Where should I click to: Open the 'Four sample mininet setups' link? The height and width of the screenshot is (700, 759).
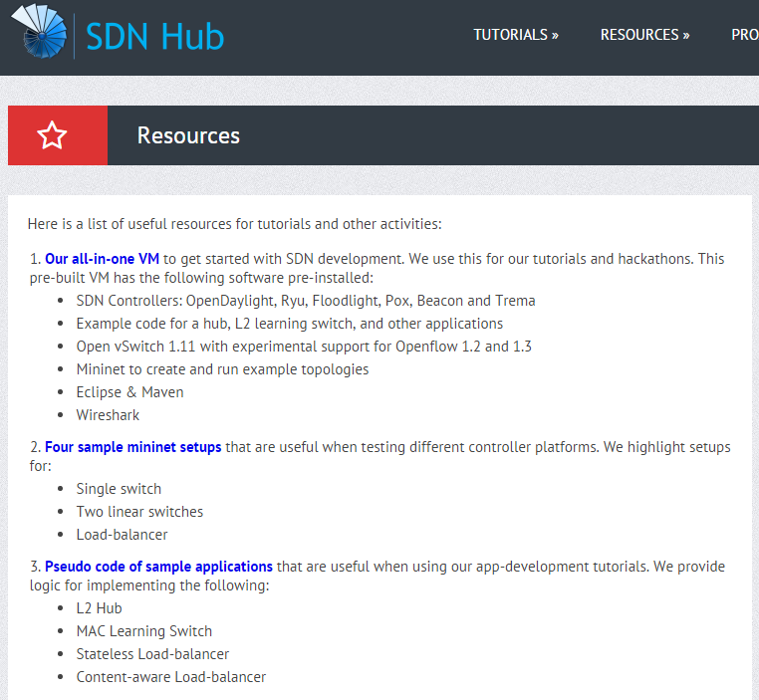pyautogui.click(x=133, y=447)
